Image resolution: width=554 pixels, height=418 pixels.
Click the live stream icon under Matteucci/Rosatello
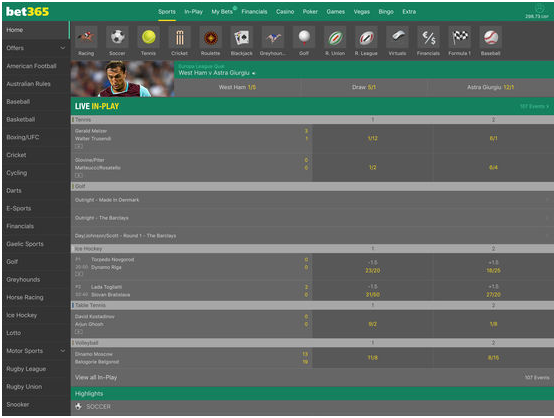click(79, 175)
